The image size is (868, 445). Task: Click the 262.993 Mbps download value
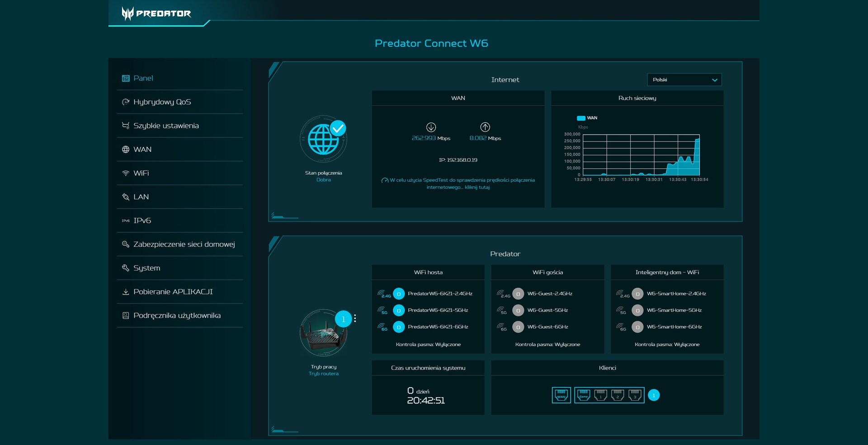[431, 138]
